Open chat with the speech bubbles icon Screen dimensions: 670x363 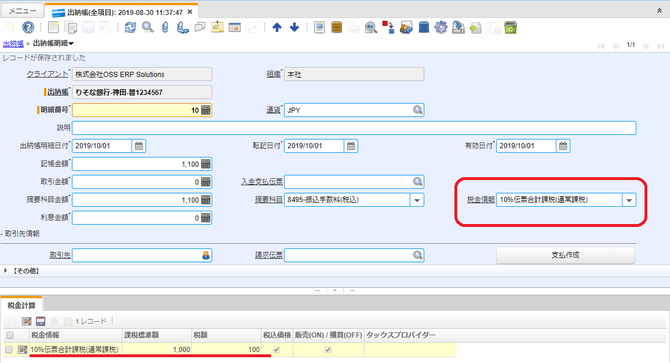200,28
